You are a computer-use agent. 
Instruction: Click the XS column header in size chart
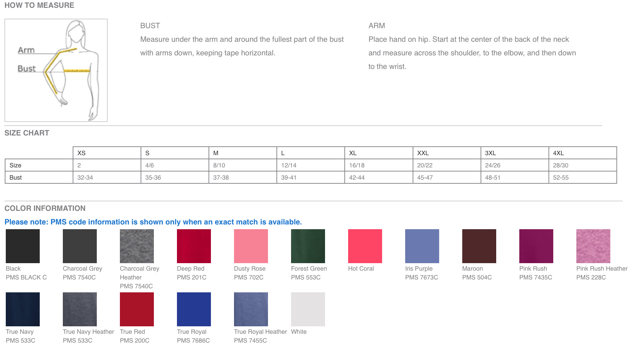tap(107, 153)
